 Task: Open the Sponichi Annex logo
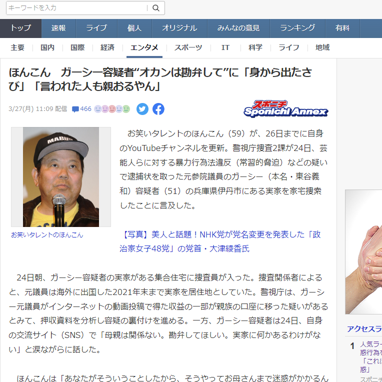(286, 109)
